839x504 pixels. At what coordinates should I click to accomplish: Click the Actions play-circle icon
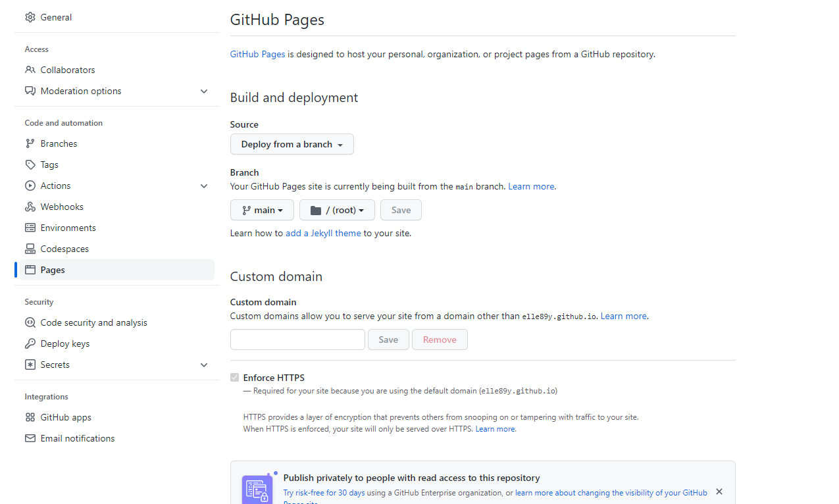30,186
